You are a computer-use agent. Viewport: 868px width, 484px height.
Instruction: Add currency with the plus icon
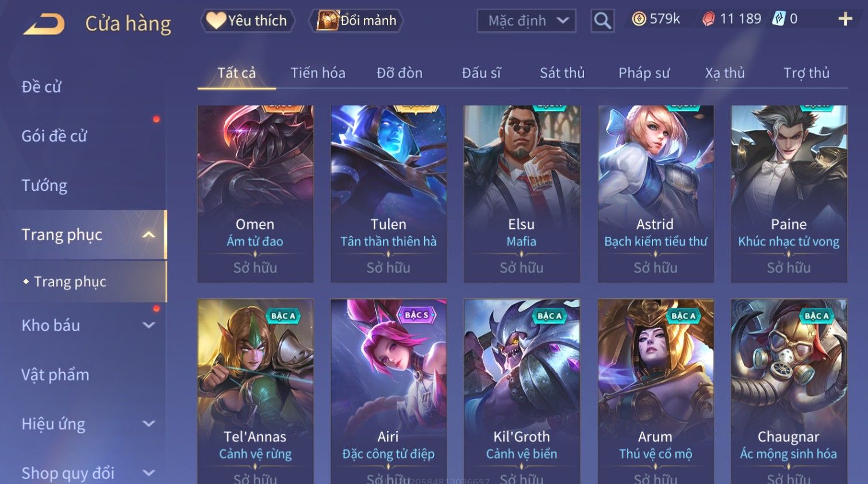[x=845, y=20]
